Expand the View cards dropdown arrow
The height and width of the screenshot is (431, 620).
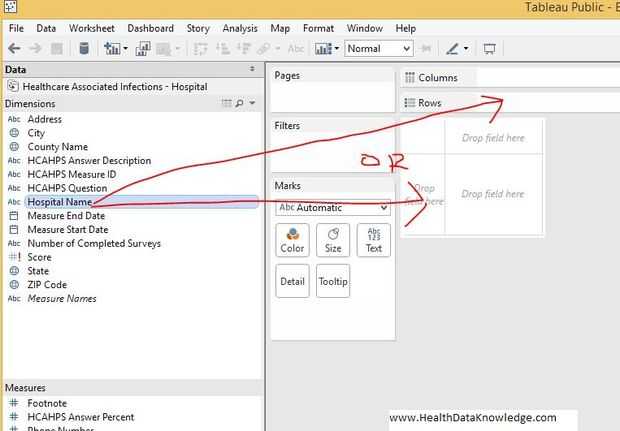(x=337, y=49)
